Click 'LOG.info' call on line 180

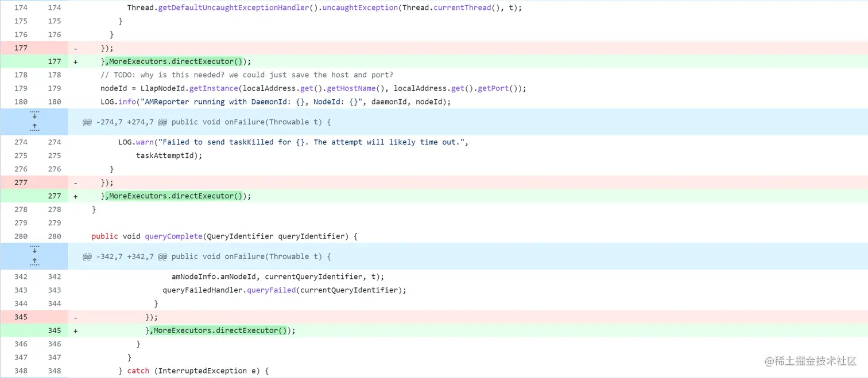118,102
